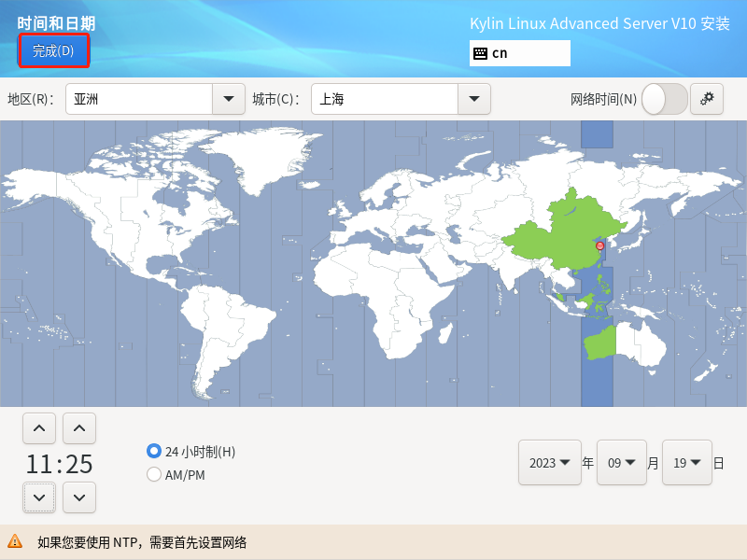
Task: Open the 地区 dropdown arrow for 亚洲
Action: tap(229, 99)
